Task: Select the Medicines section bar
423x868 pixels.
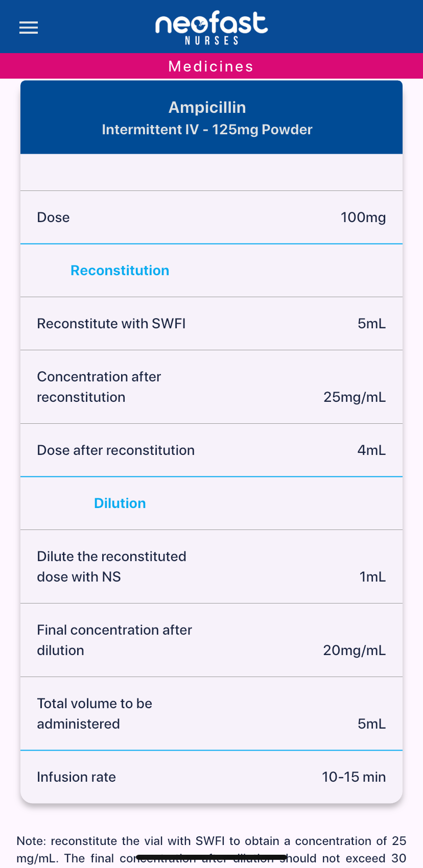Action: 211,66
